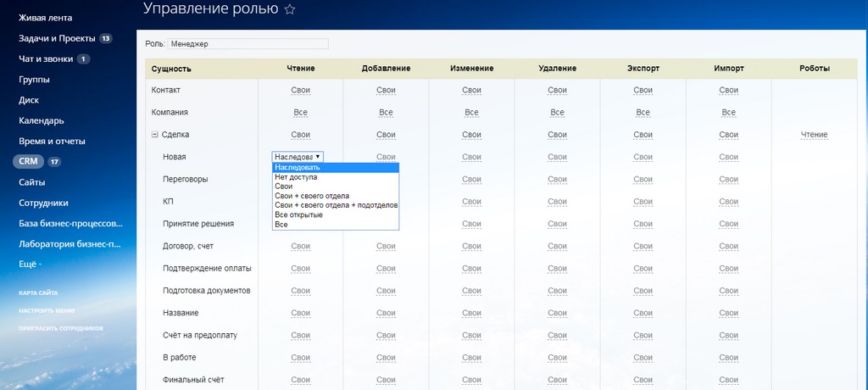The height and width of the screenshot is (390, 868).
Task: Choose Все открытые option
Action: point(336,215)
